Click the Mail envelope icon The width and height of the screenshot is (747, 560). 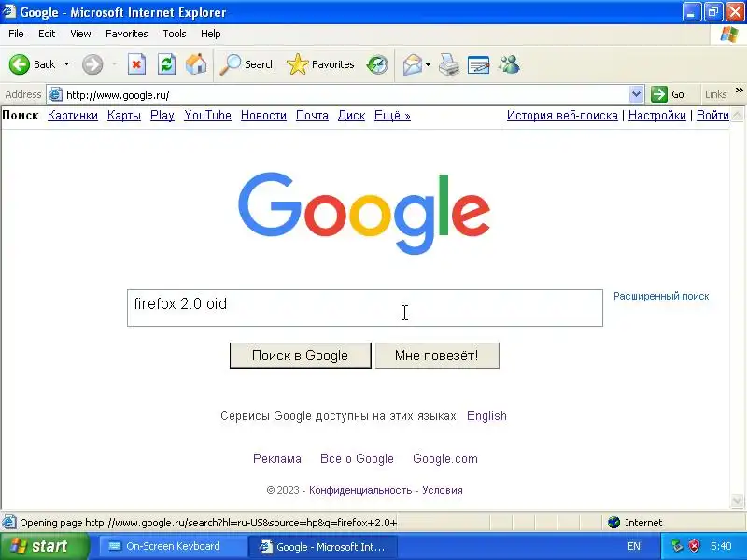tap(413, 64)
